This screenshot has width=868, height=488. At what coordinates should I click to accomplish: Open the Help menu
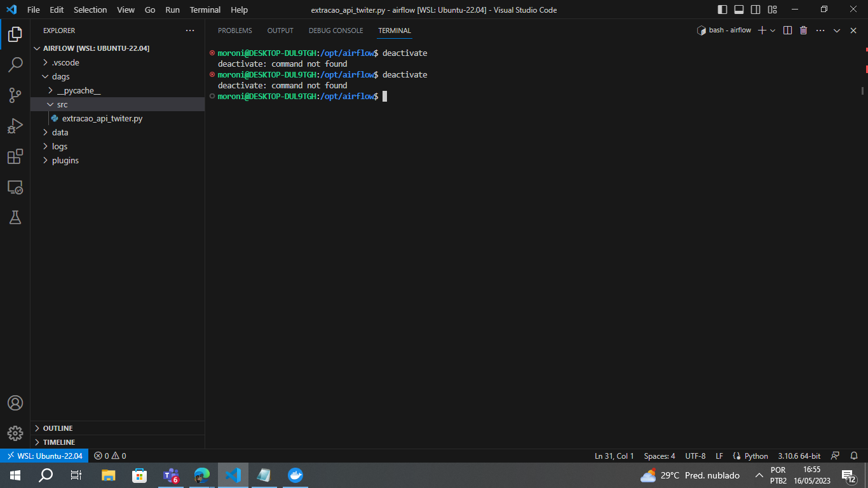(x=240, y=10)
